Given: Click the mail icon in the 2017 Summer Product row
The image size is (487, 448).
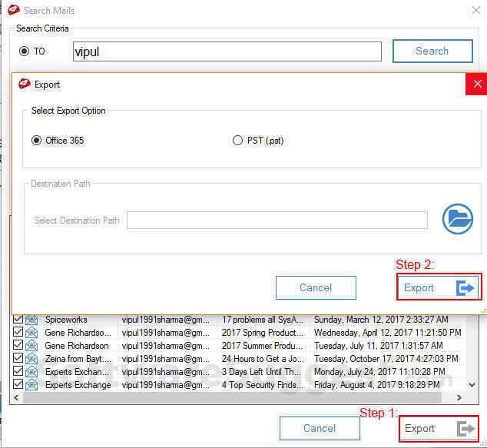Looking at the screenshot, I should click(31, 346).
